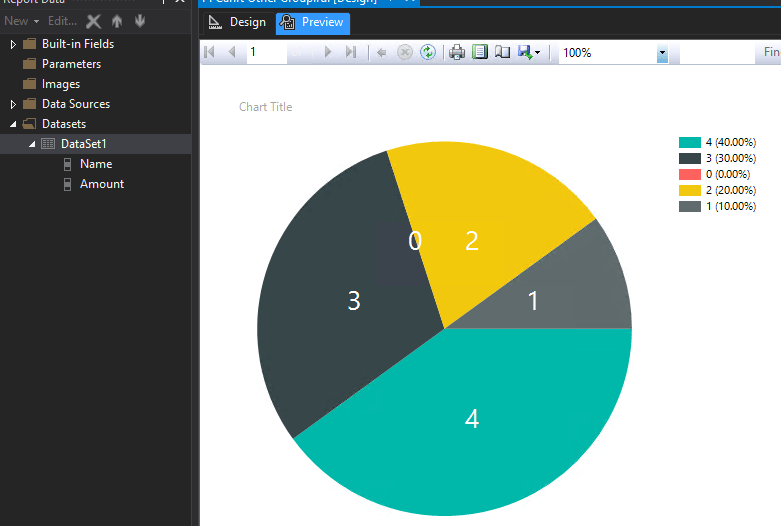
Task: Collapse the DataSet1 node
Action: 32,144
